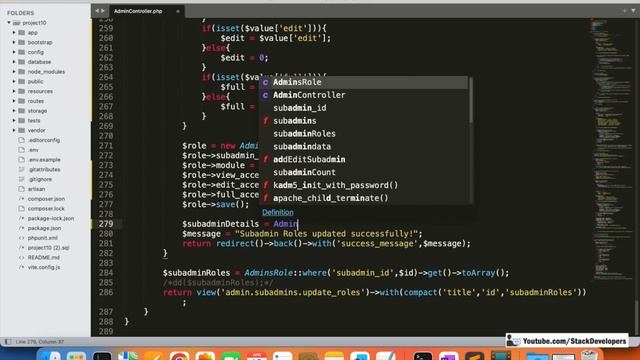Open vite.config.js in the sidebar
640x360 pixels.
[44, 267]
